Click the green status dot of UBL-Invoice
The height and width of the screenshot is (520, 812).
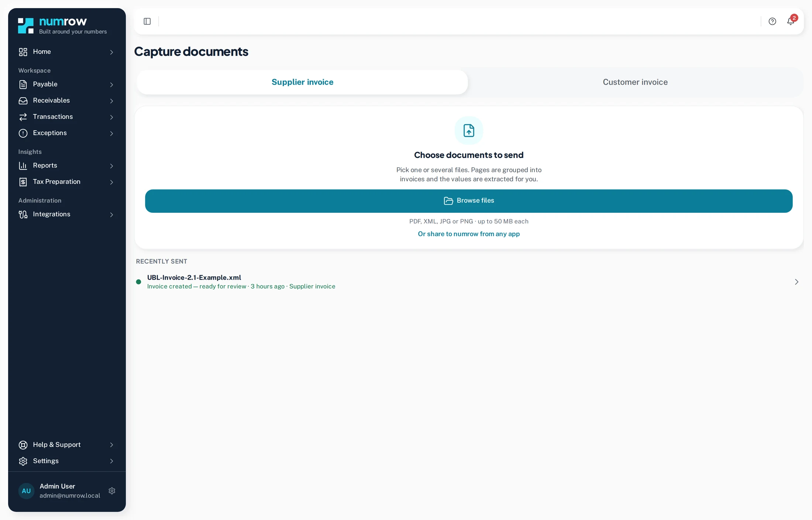[138, 282]
